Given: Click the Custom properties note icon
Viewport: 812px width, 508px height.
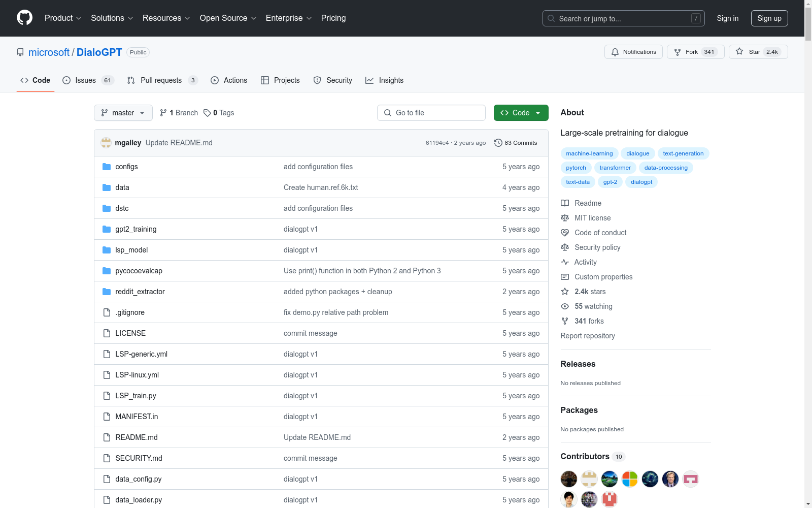Looking at the screenshot, I should pyautogui.click(x=565, y=277).
